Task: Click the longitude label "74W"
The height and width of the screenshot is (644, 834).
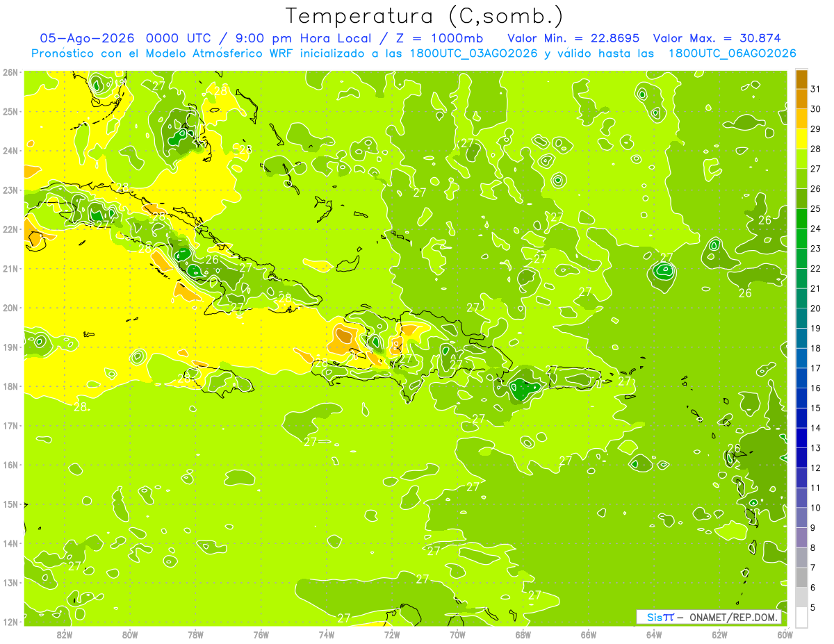Action: [327, 634]
